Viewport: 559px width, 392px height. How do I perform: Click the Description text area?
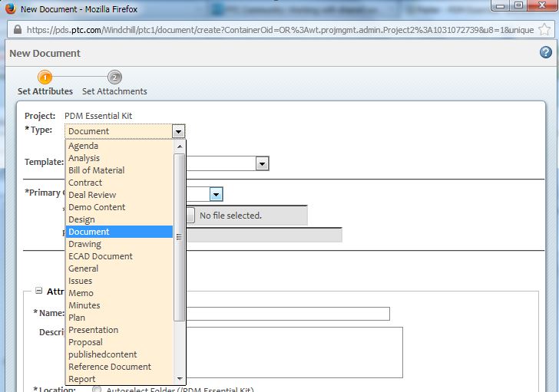coord(295,352)
